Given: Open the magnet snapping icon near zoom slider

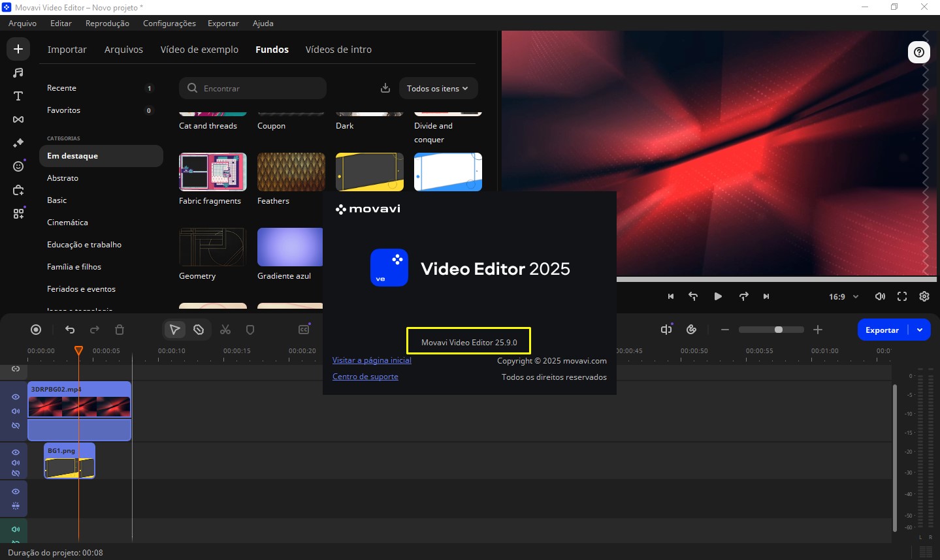Looking at the screenshot, I should pyautogui.click(x=691, y=330).
